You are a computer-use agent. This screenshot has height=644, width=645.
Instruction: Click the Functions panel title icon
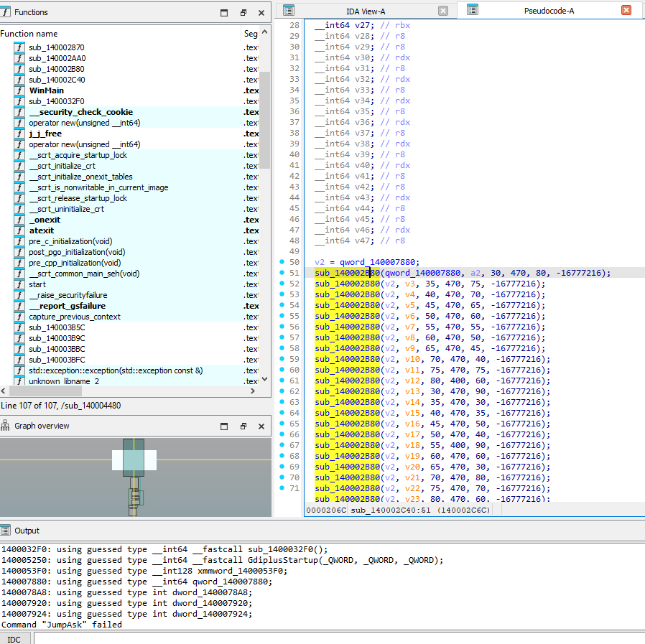pos(6,12)
